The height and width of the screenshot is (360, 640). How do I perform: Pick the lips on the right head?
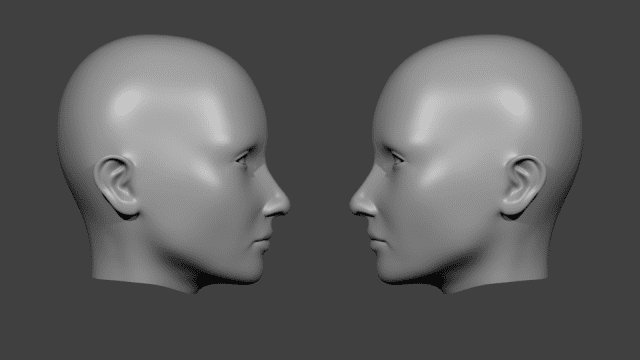click(x=376, y=240)
